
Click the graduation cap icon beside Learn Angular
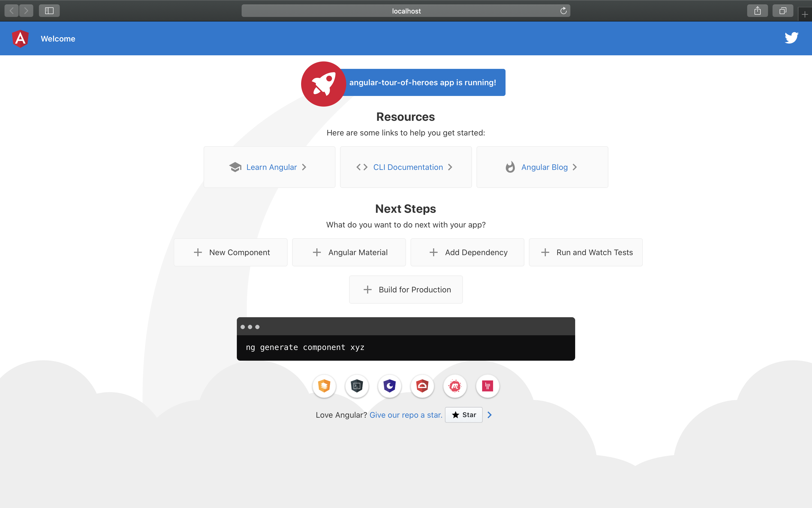[x=235, y=167]
